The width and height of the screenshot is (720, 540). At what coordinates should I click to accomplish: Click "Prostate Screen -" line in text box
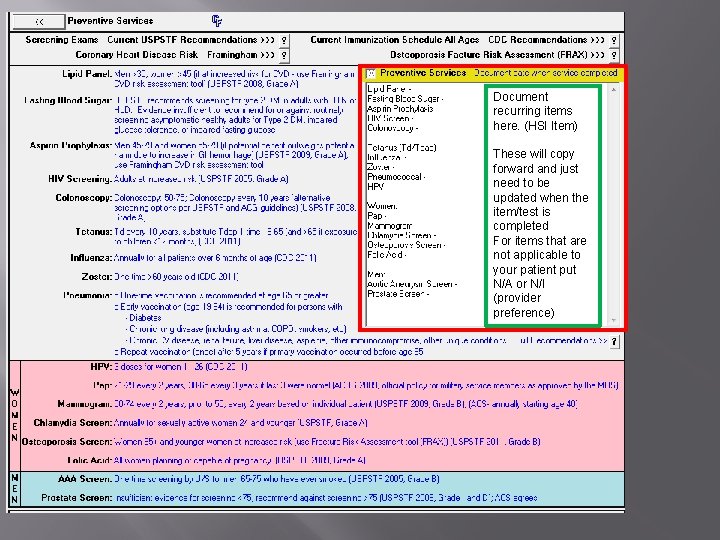pos(398,294)
